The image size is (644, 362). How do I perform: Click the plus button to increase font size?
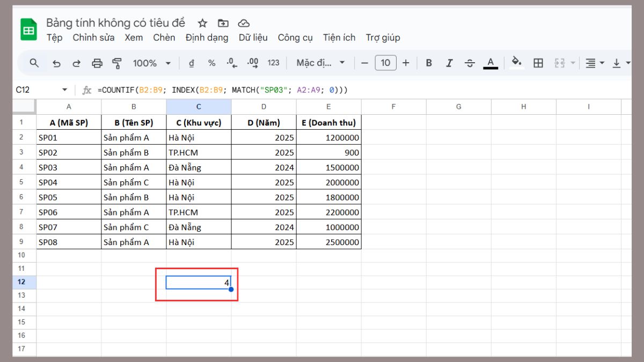point(406,63)
